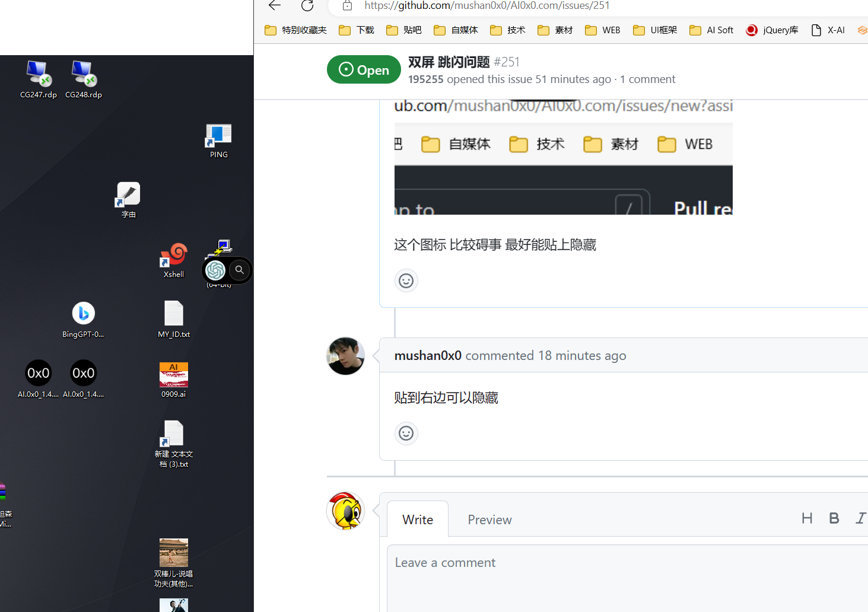Click the site security lock icon

347,6
